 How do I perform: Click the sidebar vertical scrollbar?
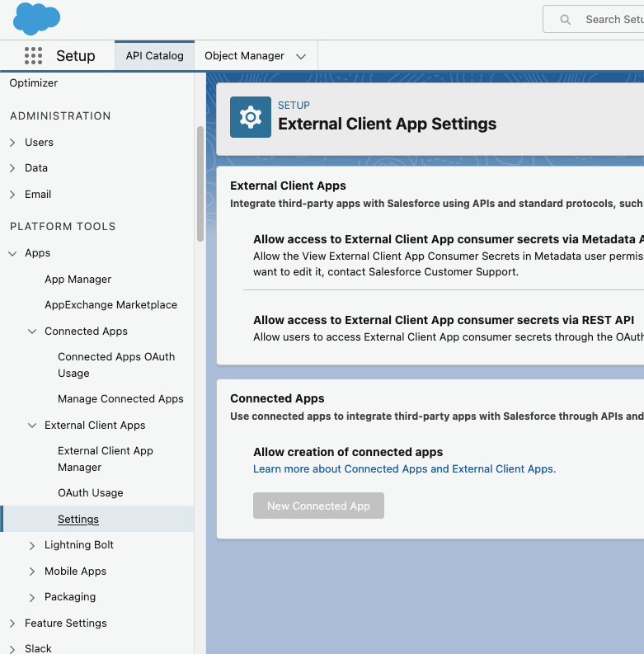tap(200, 183)
